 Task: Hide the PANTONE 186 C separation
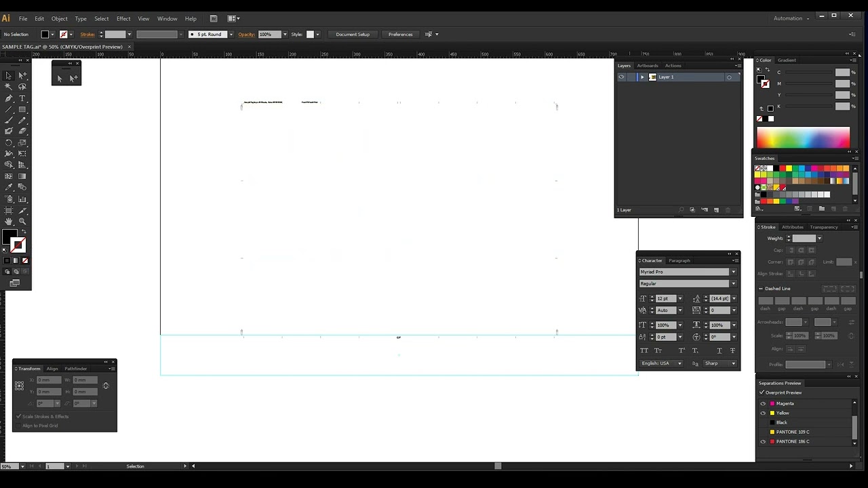pos(763,441)
